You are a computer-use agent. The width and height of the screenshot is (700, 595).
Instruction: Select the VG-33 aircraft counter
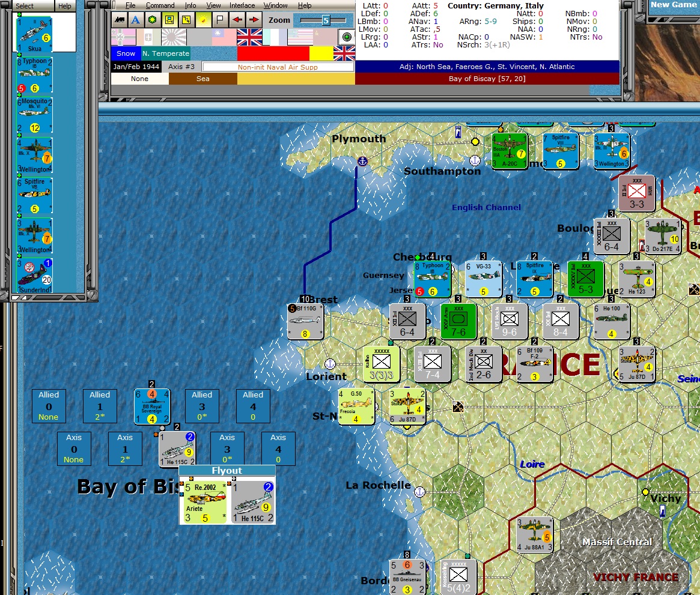click(484, 279)
